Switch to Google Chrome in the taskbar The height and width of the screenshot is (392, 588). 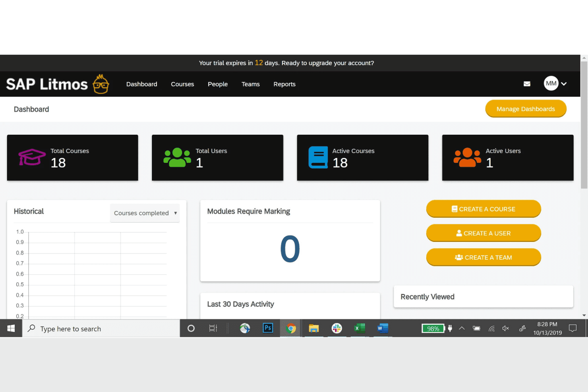291,328
